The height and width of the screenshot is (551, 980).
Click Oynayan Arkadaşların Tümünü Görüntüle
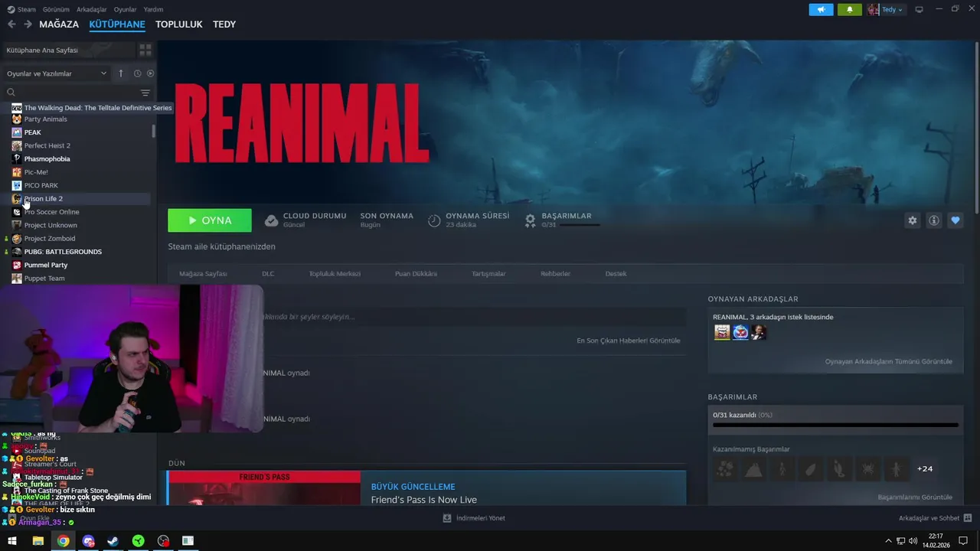coord(889,361)
